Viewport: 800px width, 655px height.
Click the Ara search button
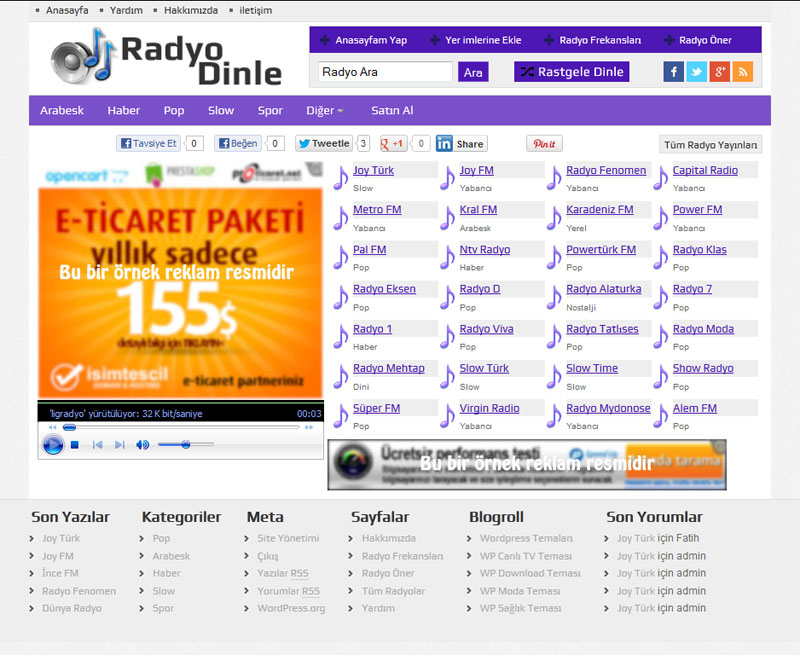473,72
